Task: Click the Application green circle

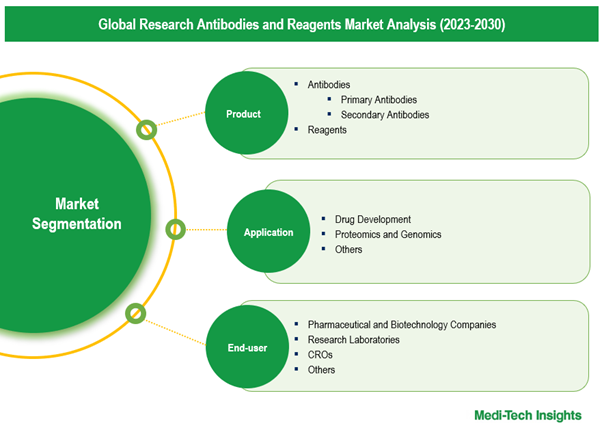Action: pyautogui.click(x=268, y=231)
